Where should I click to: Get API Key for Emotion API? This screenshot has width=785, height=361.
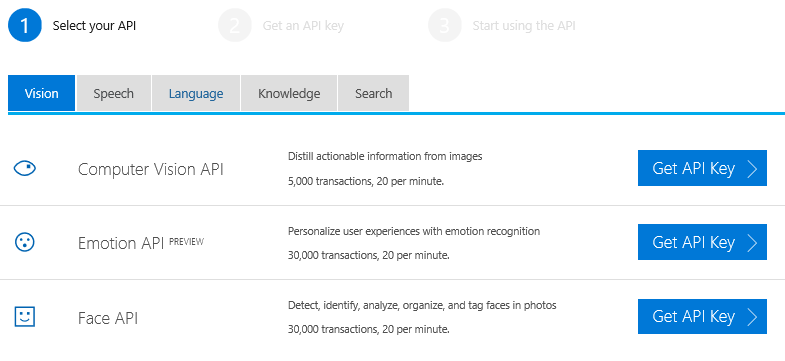click(x=702, y=242)
